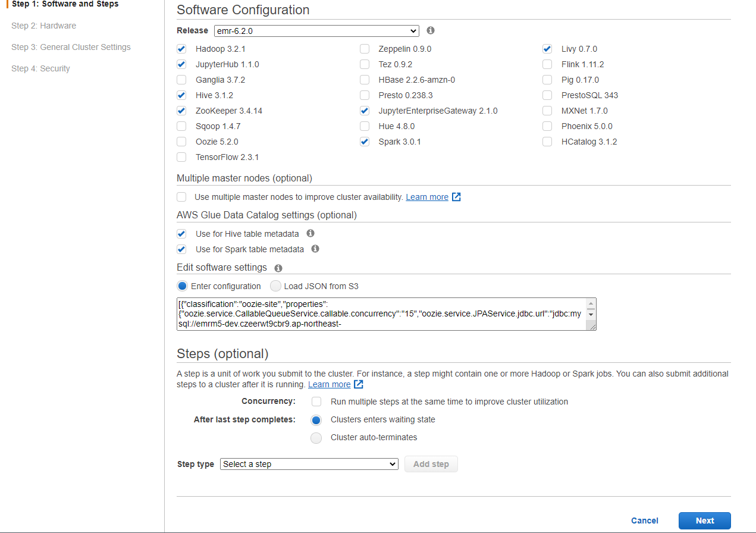Click external link icon after multiple master nodes Learn more
756x533 pixels.
(x=456, y=197)
